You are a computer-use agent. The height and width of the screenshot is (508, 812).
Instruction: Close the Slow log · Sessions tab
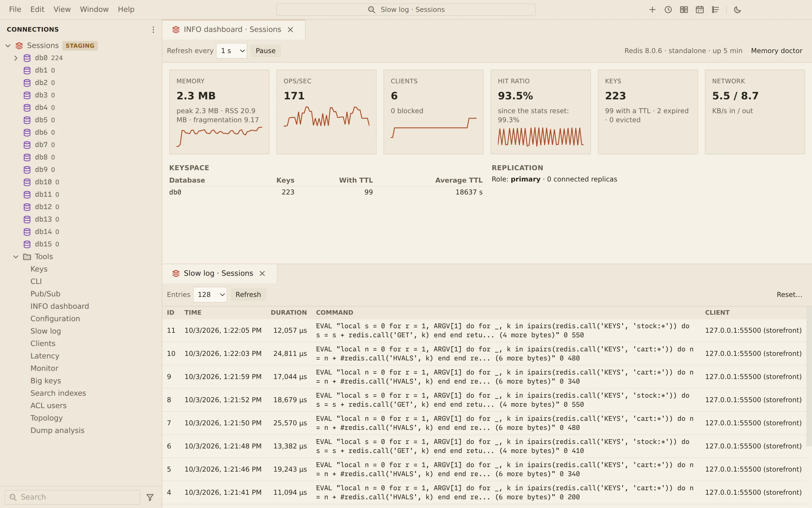[262, 273]
